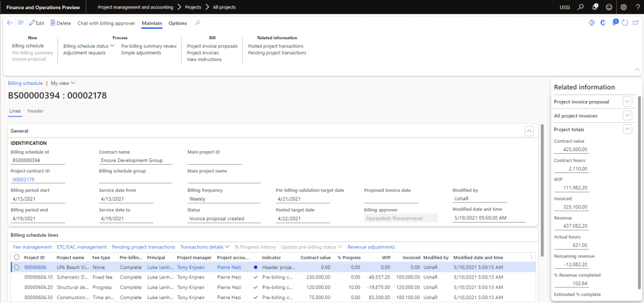Switch to the Options ribbon tab
This screenshot has width=644, height=303.
(x=177, y=23)
